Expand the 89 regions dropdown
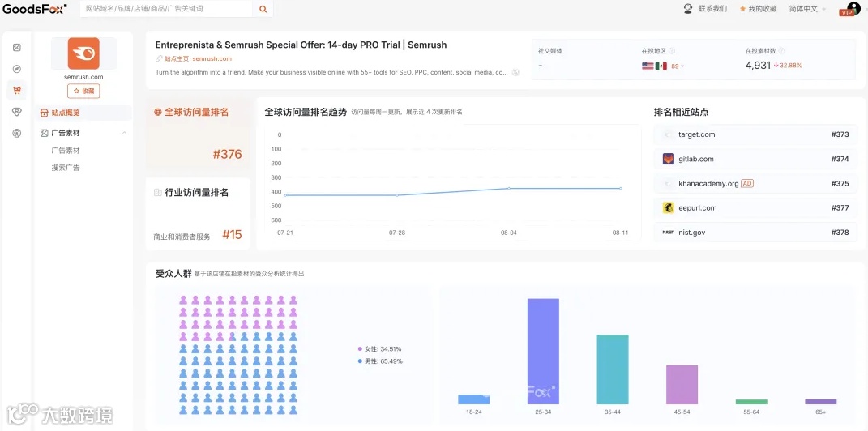868x431 pixels. pyautogui.click(x=678, y=66)
